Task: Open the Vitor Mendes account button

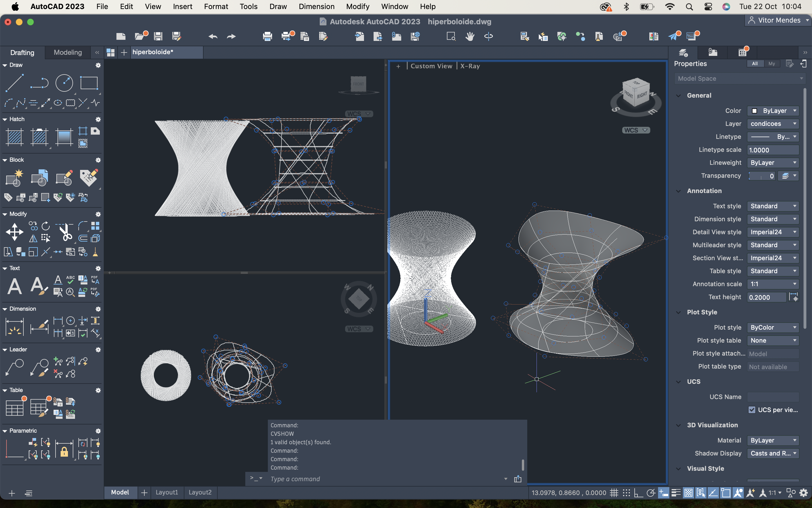Action: point(778,21)
